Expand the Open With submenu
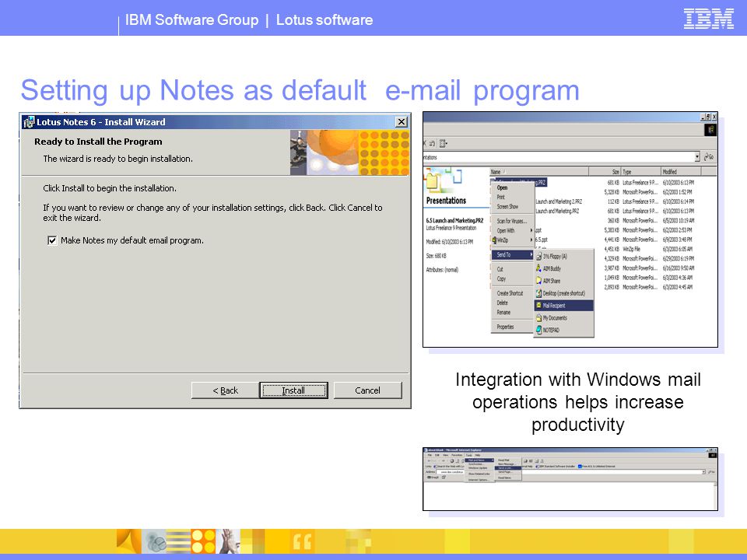Image resolution: width=747 pixels, height=560 pixels. point(512,230)
